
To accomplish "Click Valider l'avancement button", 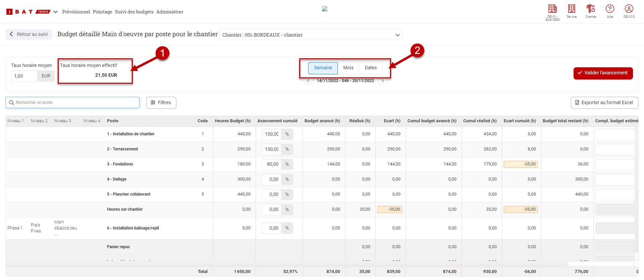I will [603, 73].
